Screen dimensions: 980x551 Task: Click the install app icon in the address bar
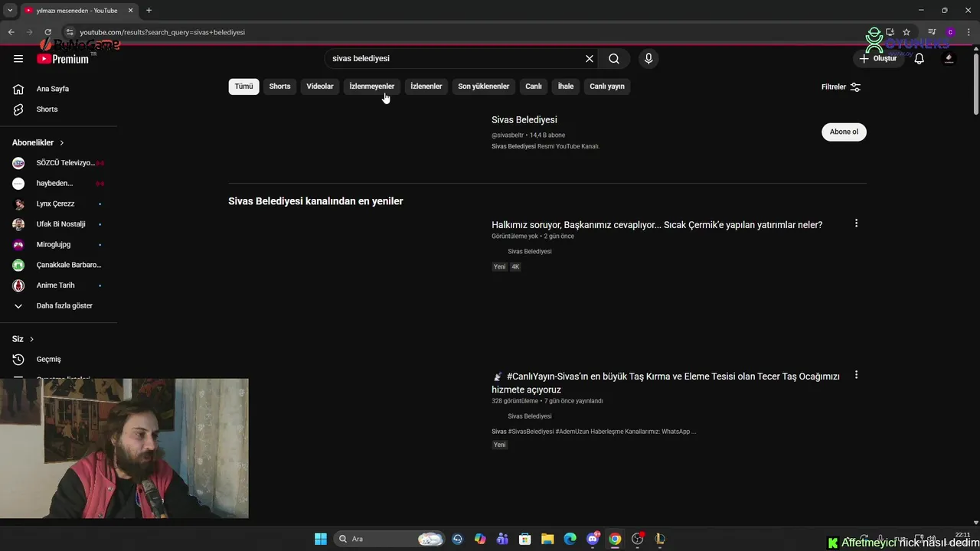[x=890, y=32]
